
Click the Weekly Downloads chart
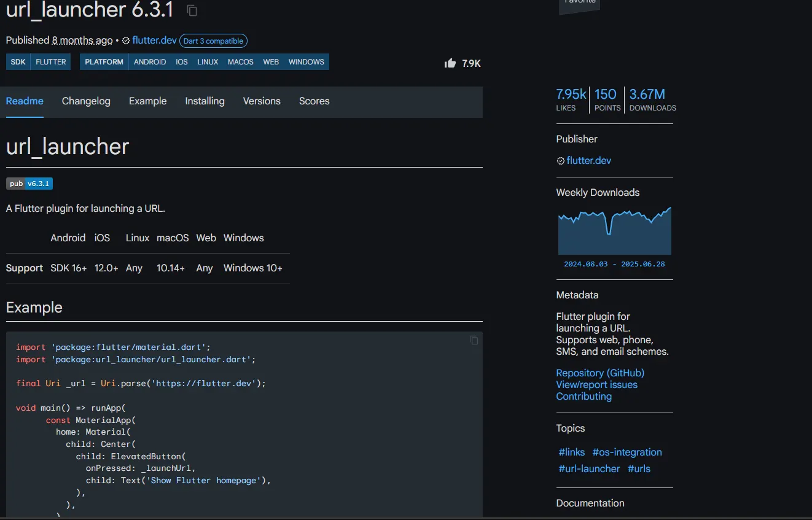click(614, 230)
